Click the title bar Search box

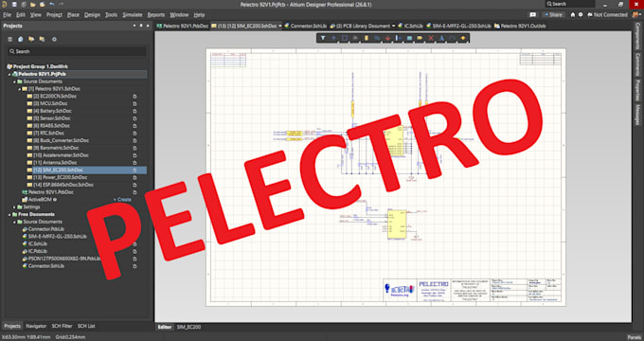tap(570, 4)
